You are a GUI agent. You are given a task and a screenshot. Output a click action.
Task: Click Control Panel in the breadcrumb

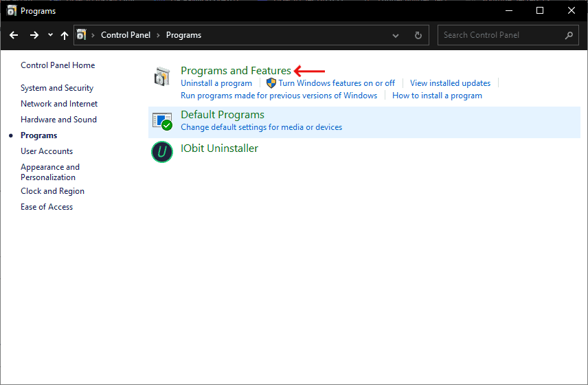pos(126,35)
